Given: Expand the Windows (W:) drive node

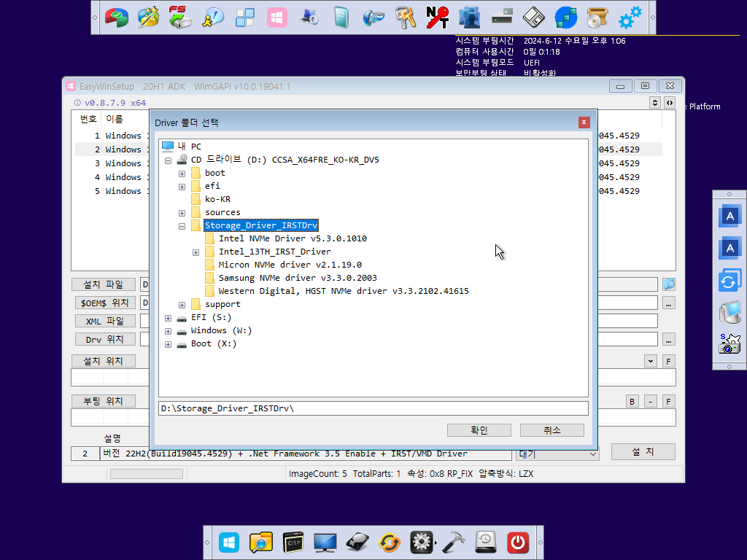Looking at the screenshot, I should pyautogui.click(x=169, y=331).
